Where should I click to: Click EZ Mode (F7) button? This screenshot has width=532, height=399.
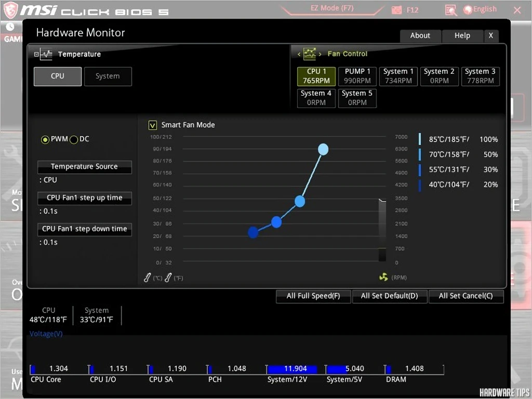[332, 8]
